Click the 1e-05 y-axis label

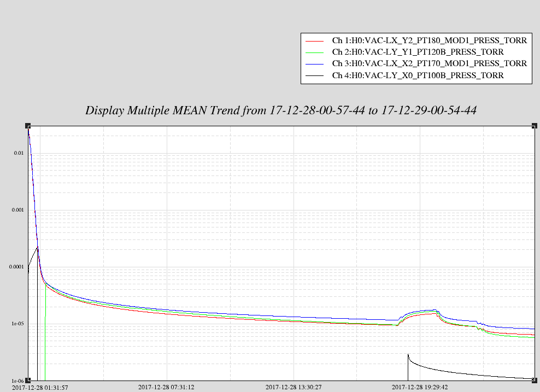click(17, 324)
